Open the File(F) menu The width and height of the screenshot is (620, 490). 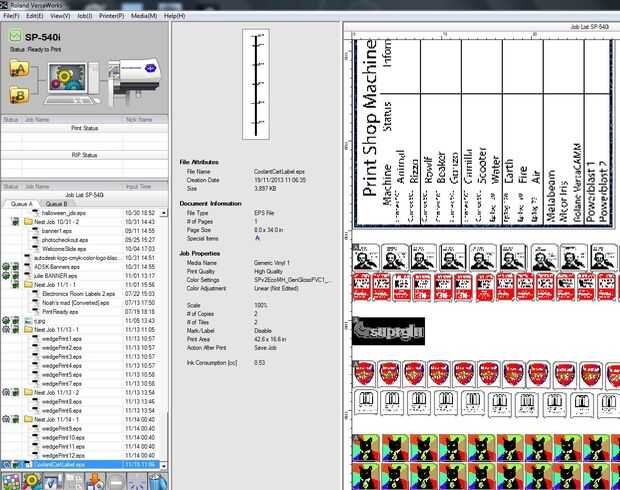coord(11,16)
